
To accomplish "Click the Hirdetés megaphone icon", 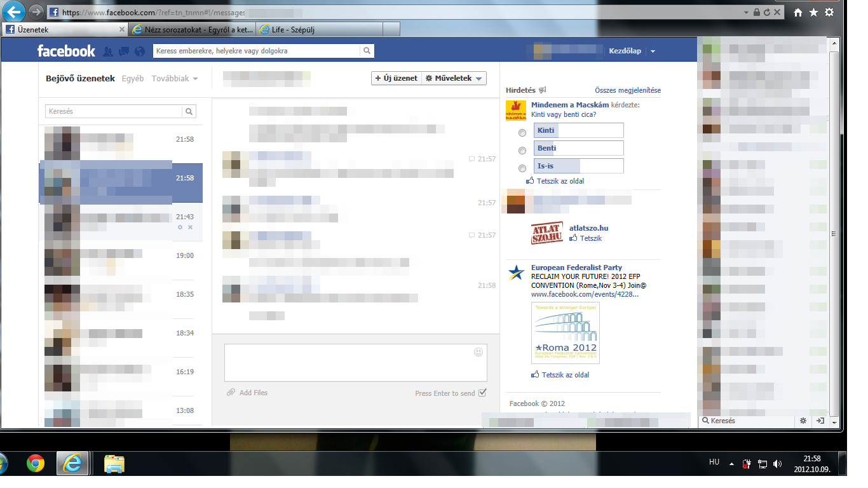I will [542, 90].
